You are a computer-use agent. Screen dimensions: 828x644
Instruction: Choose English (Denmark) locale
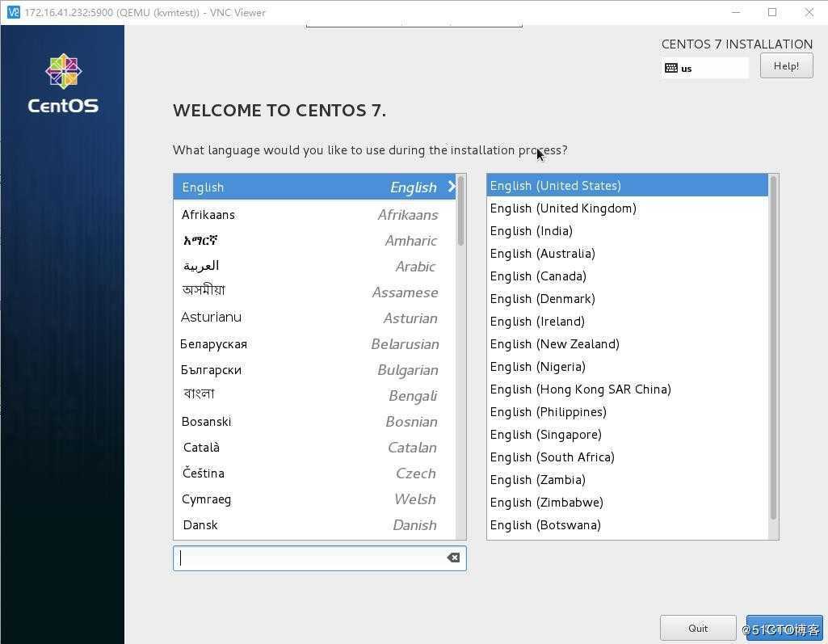click(x=628, y=299)
